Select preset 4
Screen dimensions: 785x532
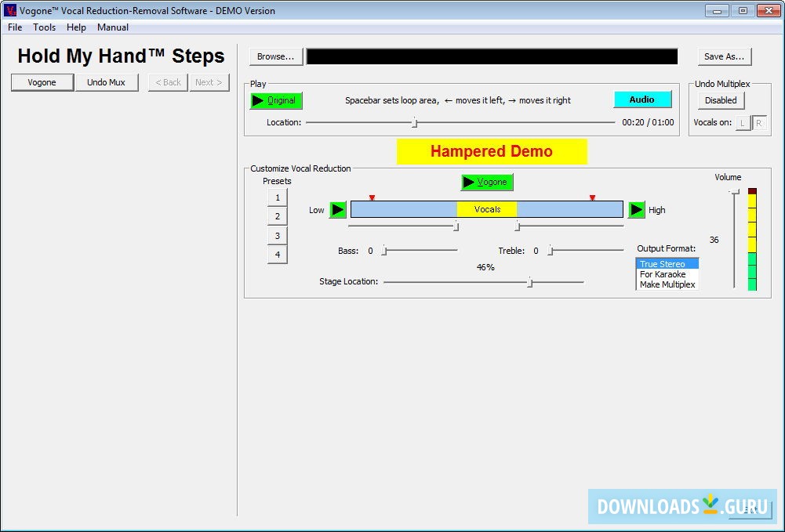pos(278,255)
